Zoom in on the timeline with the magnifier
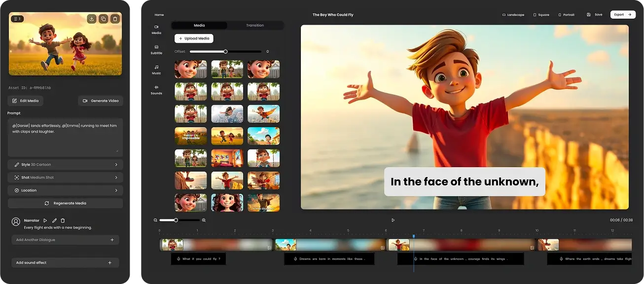 tap(203, 220)
